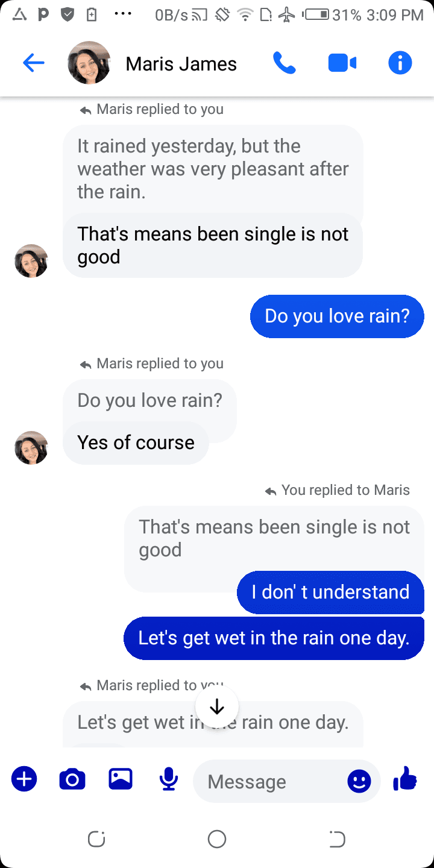Tap the Maris James contact name

pos(181,64)
